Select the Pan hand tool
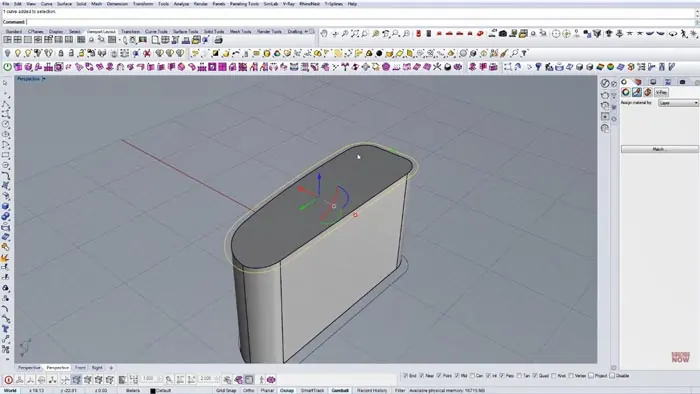This screenshot has width=700, height=394. pos(324,33)
